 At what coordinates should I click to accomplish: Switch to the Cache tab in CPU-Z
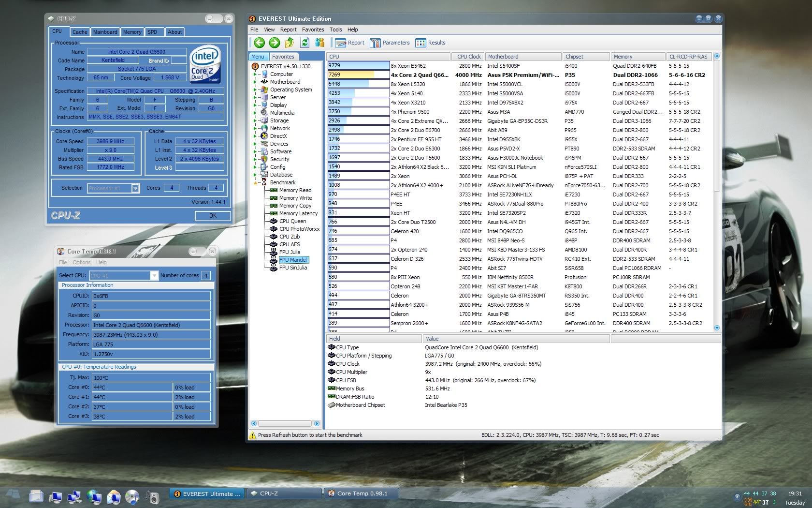click(x=80, y=32)
